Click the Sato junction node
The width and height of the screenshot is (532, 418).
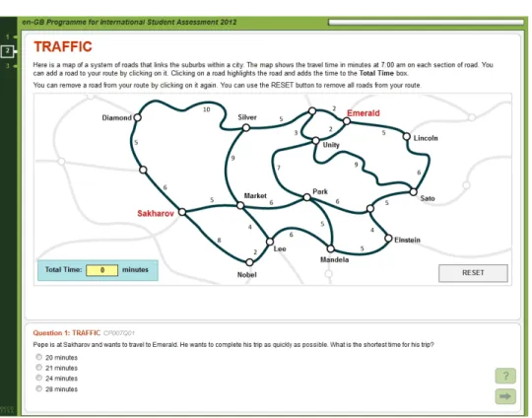coord(413,192)
